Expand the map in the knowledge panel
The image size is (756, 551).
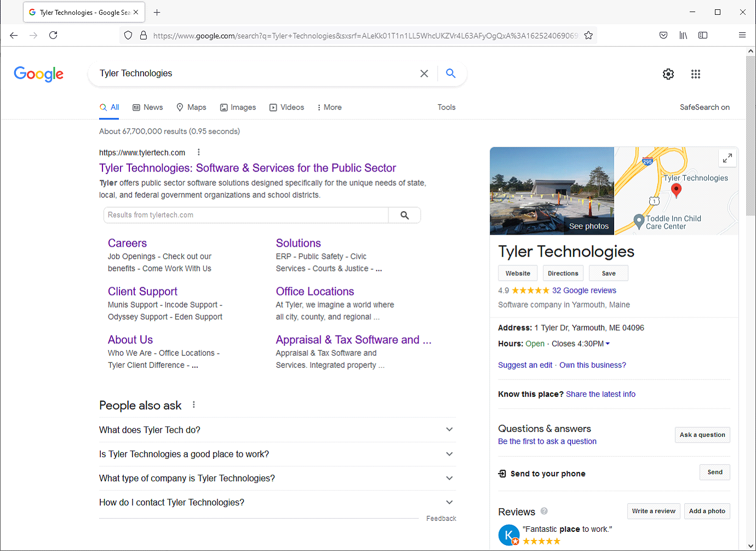pyautogui.click(x=728, y=158)
